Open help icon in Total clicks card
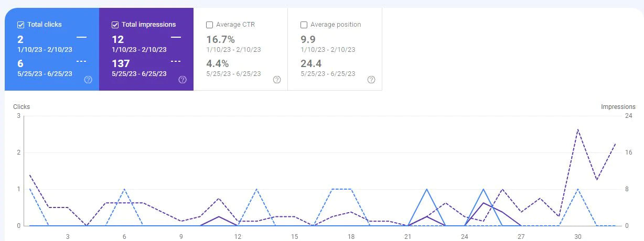The width and height of the screenshot is (644, 241). tap(88, 80)
